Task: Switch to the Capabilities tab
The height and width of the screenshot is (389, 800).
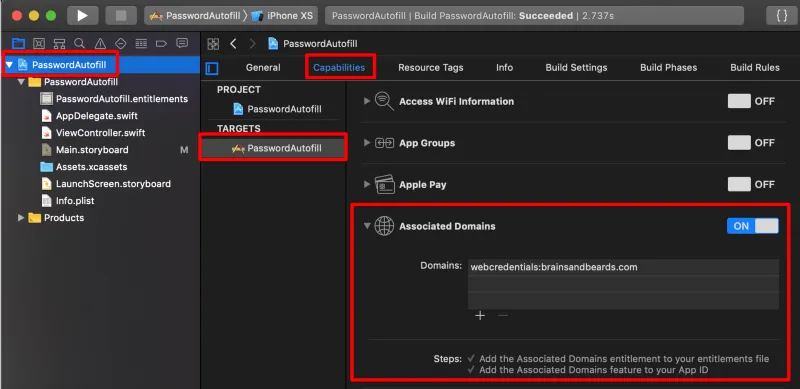Action: (339, 67)
